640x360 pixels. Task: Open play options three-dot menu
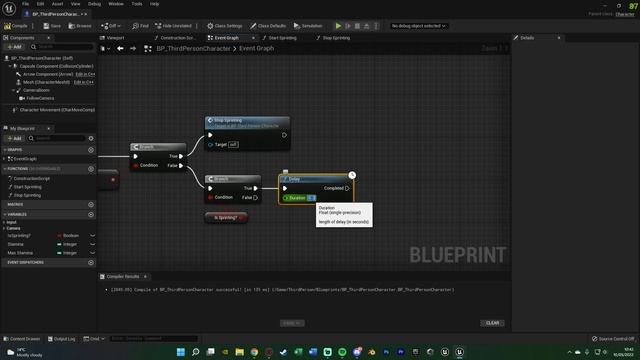tap(376, 26)
